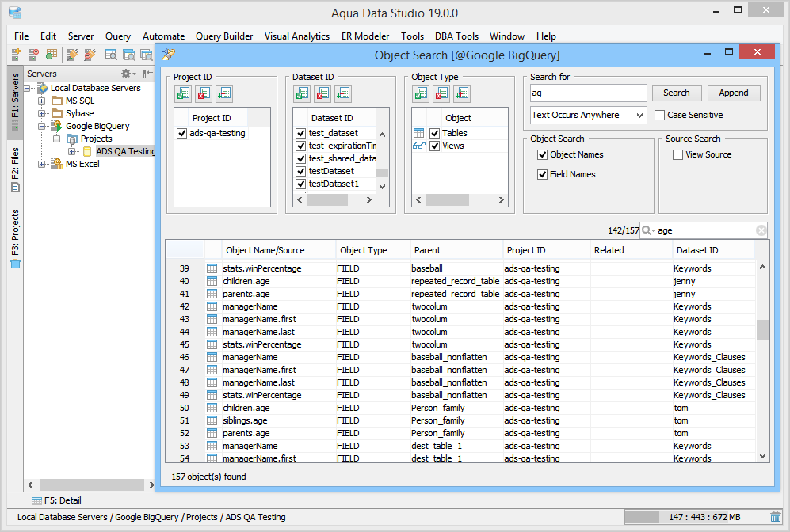The width and height of the screenshot is (790, 532).
Task: Click the MS Excel server icon in the tree
Action: (56, 164)
